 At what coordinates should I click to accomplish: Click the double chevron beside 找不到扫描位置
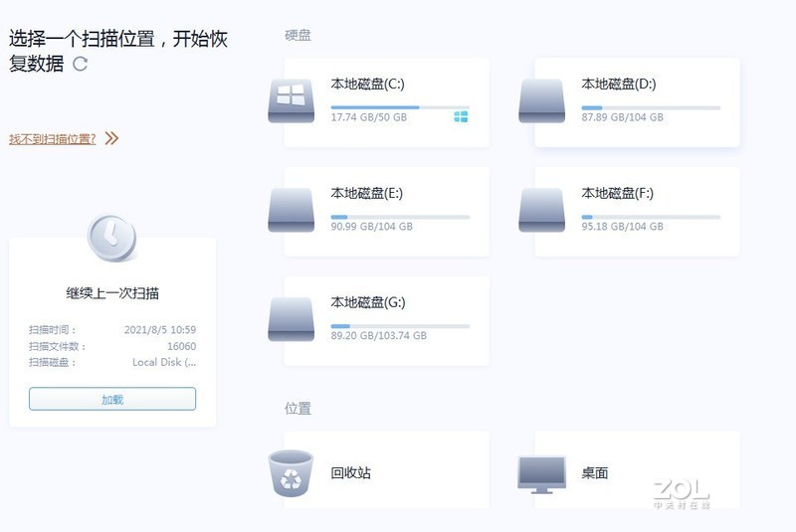pos(111,138)
